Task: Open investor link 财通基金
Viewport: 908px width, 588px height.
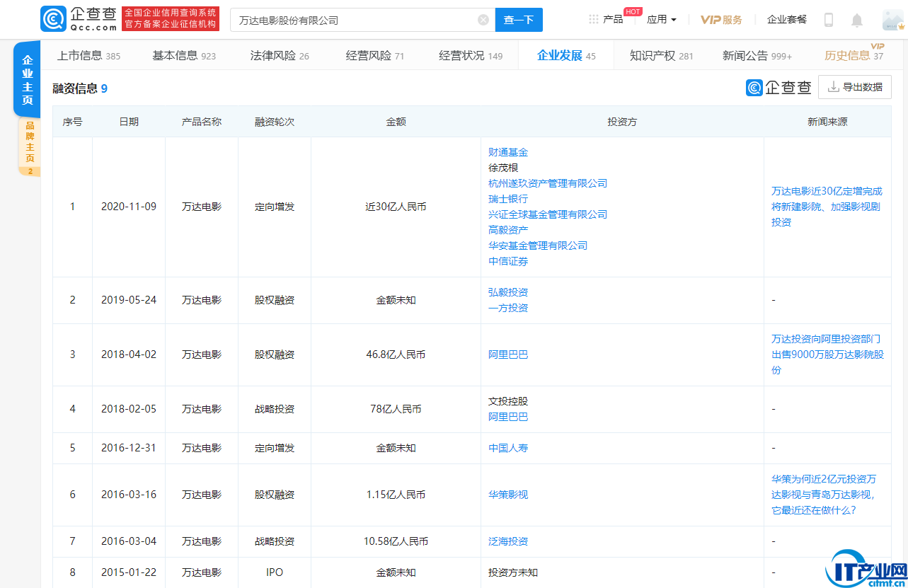Action: pos(508,152)
